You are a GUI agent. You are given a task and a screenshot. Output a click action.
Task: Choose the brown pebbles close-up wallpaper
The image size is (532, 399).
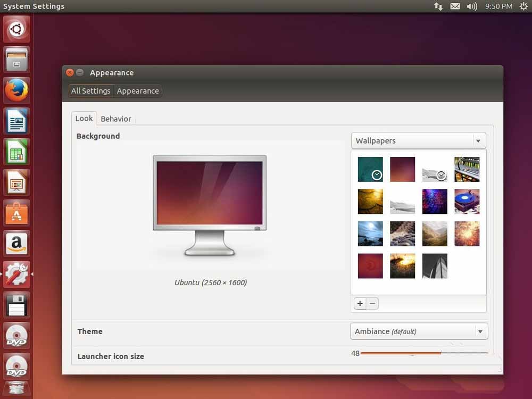click(x=402, y=234)
